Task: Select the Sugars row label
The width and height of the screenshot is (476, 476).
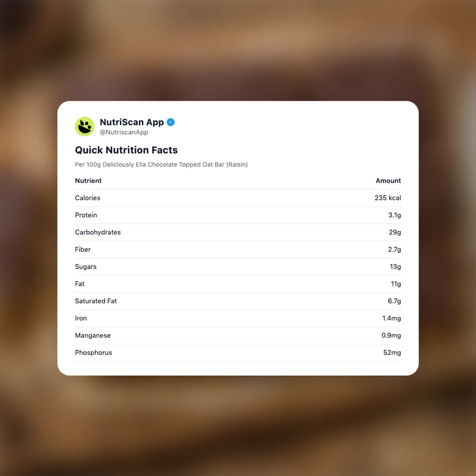Action: click(86, 267)
